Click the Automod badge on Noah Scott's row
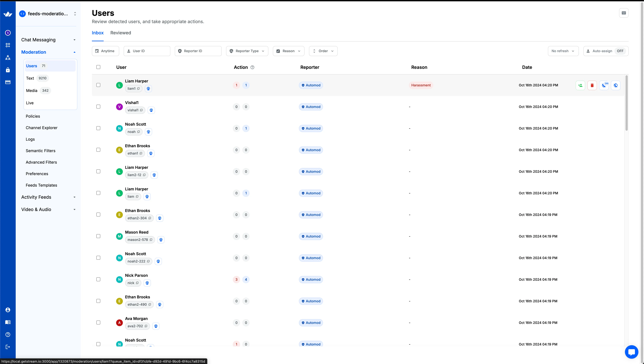 point(311,128)
